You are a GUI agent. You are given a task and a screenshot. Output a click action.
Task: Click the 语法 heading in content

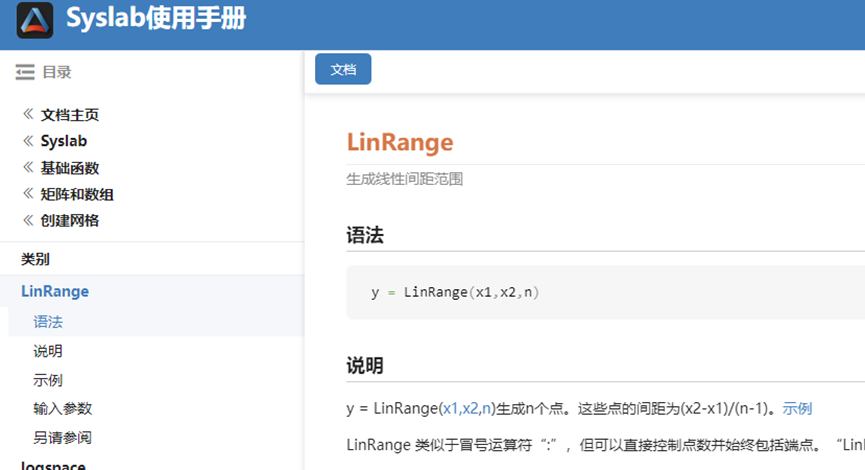(365, 235)
